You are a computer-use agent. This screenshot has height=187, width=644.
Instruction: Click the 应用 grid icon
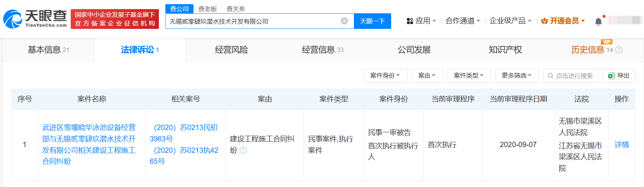pyautogui.click(x=410, y=21)
